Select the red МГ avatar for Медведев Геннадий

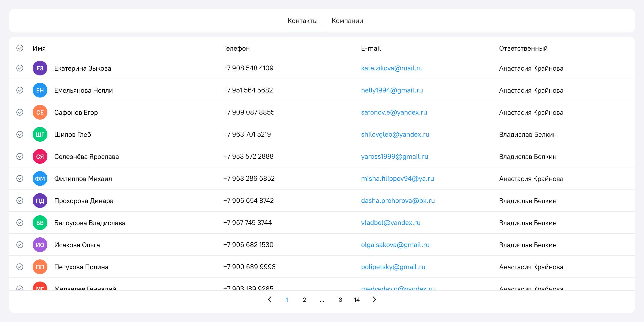click(x=40, y=287)
